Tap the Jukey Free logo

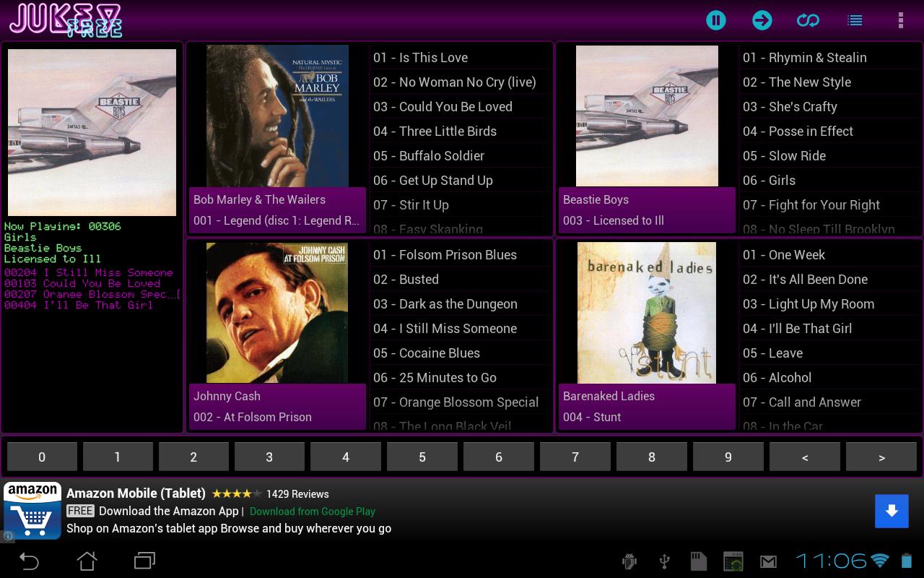click(x=65, y=20)
